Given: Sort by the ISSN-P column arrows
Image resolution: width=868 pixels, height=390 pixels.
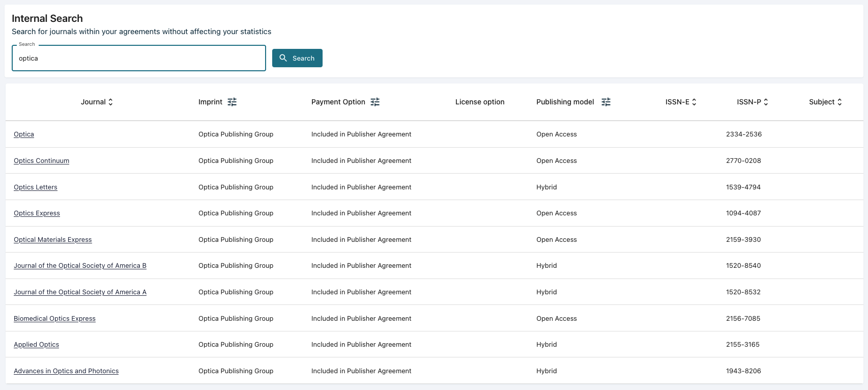Looking at the screenshot, I should point(766,102).
